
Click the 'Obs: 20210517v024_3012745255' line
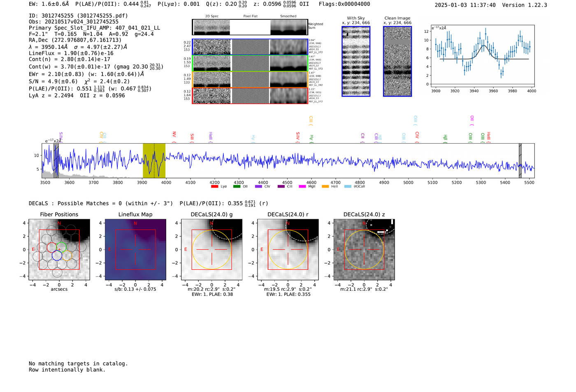[74, 22]
